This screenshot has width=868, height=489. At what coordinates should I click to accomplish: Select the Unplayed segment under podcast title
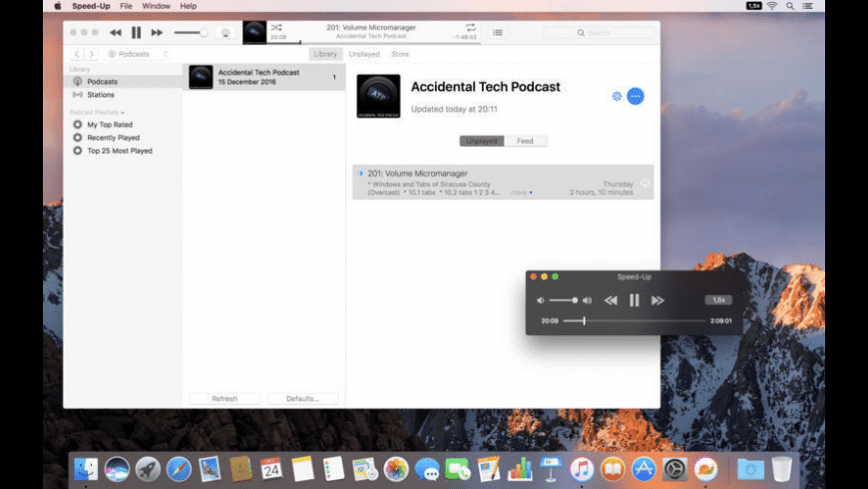coord(482,142)
